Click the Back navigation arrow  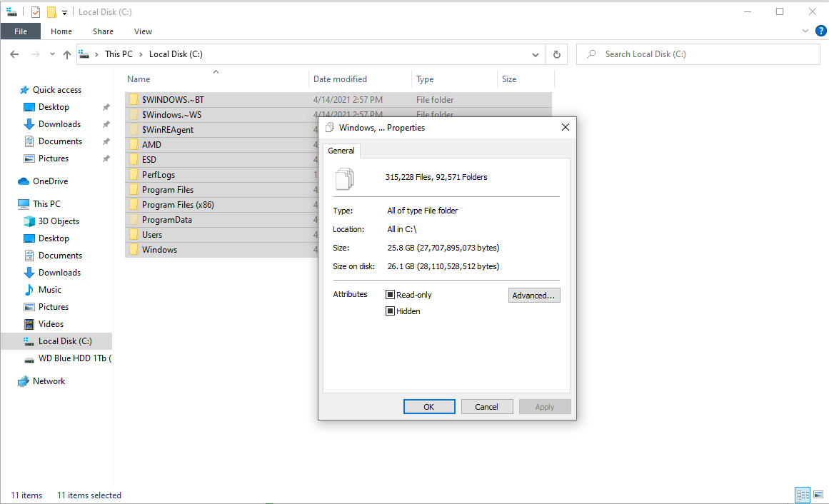(x=15, y=54)
